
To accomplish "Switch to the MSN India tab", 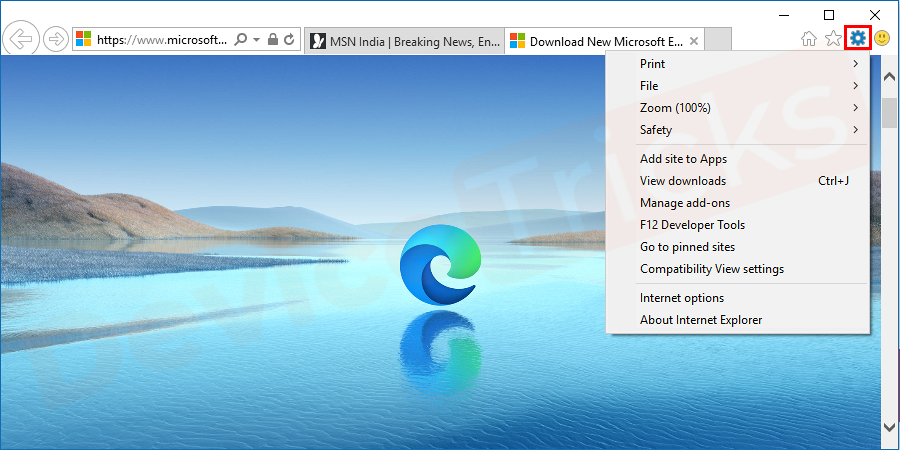I will point(405,41).
